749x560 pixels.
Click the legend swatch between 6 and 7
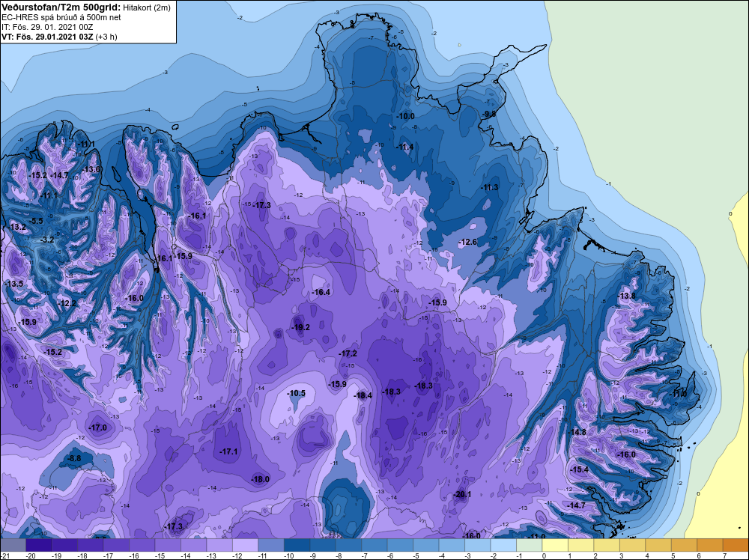click(710, 545)
